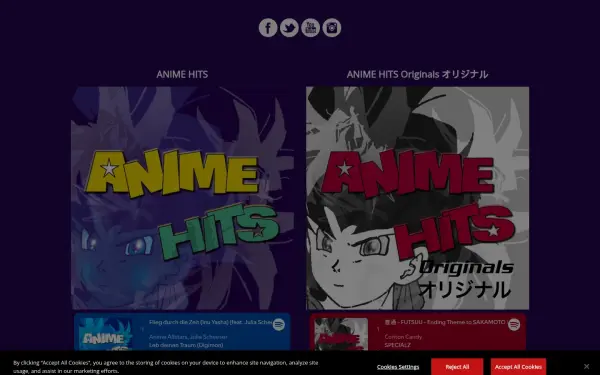The height and width of the screenshot is (375, 600).
Task: Open Cookies Settings link
Action: point(398,367)
